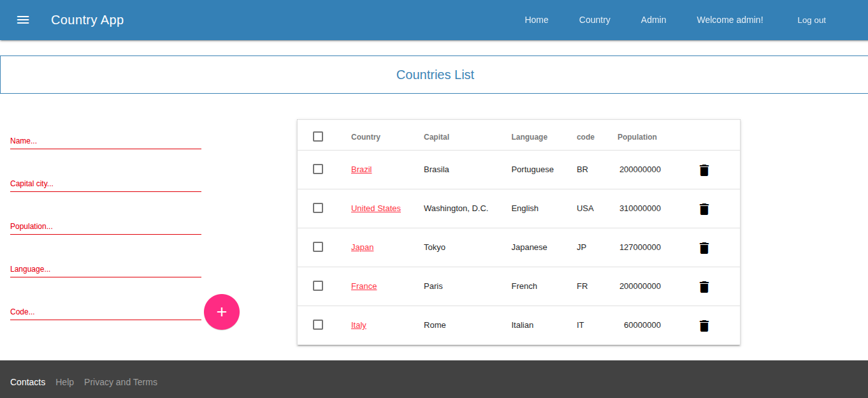Open the United States country link
The image size is (868, 398).
tap(375, 209)
